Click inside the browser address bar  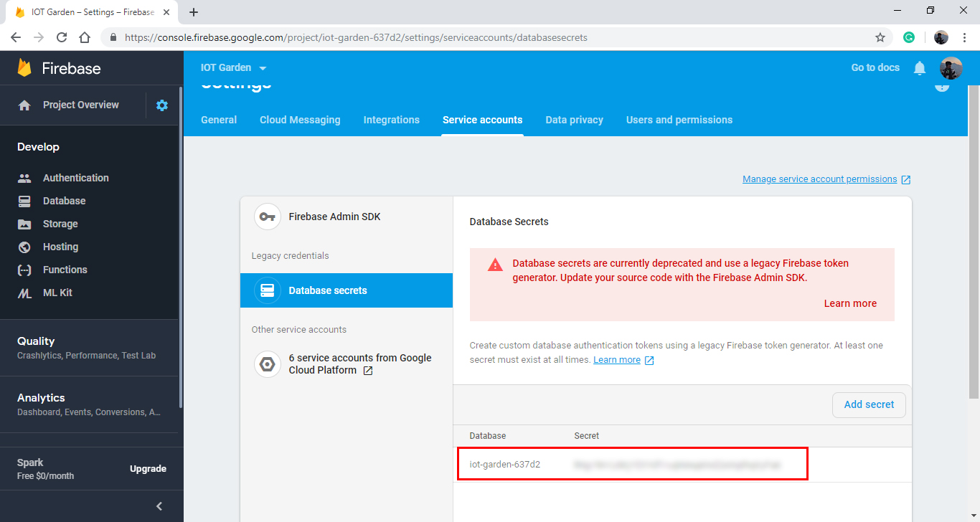430,37
